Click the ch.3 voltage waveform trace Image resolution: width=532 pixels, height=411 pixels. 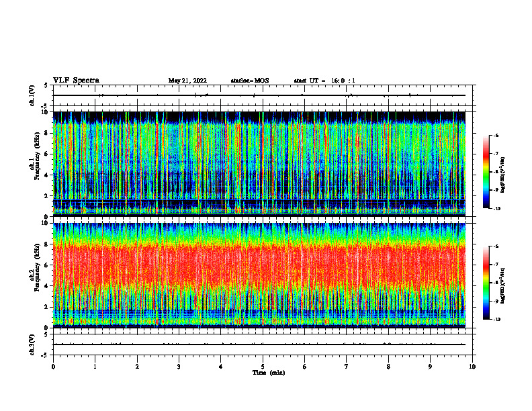(259, 345)
